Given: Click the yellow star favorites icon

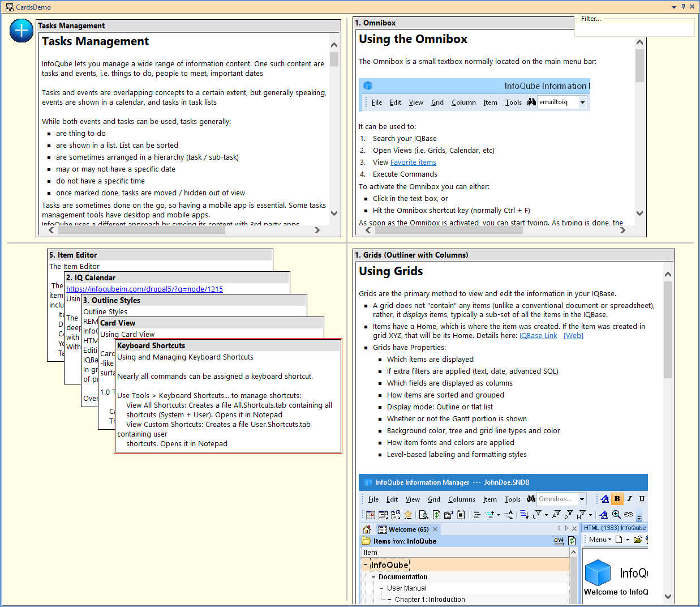Looking at the screenshot, I should pos(408,515).
